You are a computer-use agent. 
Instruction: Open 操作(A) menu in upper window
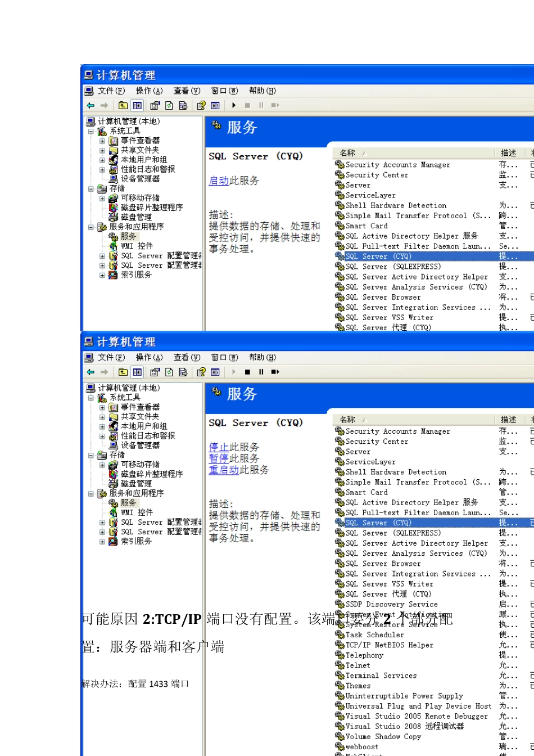click(149, 91)
